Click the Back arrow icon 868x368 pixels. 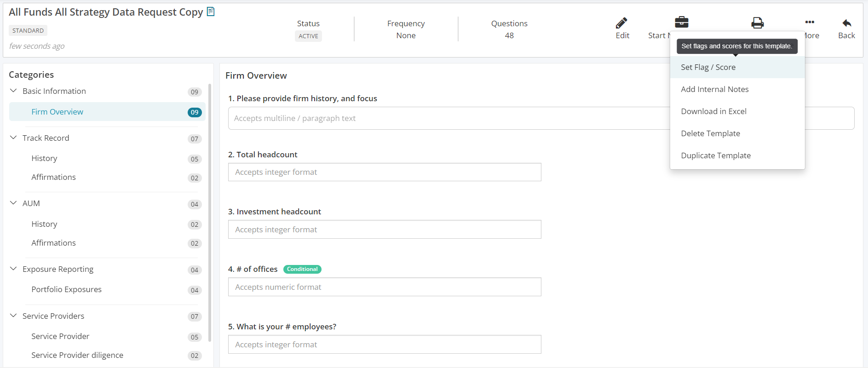(x=846, y=23)
